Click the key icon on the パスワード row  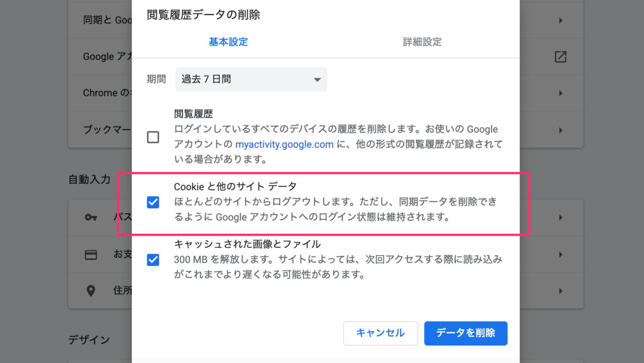(91, 217)
